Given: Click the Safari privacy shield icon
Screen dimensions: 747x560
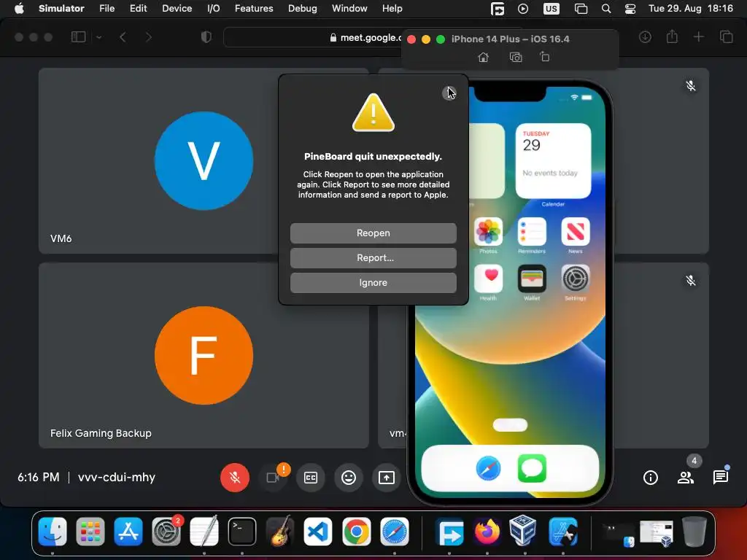Looking at the screenshot, I should tap(206, 37).
